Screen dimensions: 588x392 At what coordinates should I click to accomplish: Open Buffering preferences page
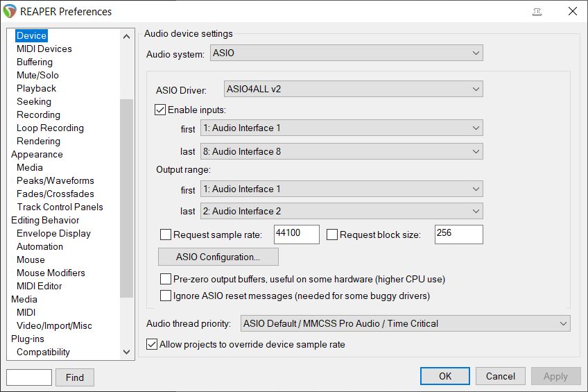[35, 62]
